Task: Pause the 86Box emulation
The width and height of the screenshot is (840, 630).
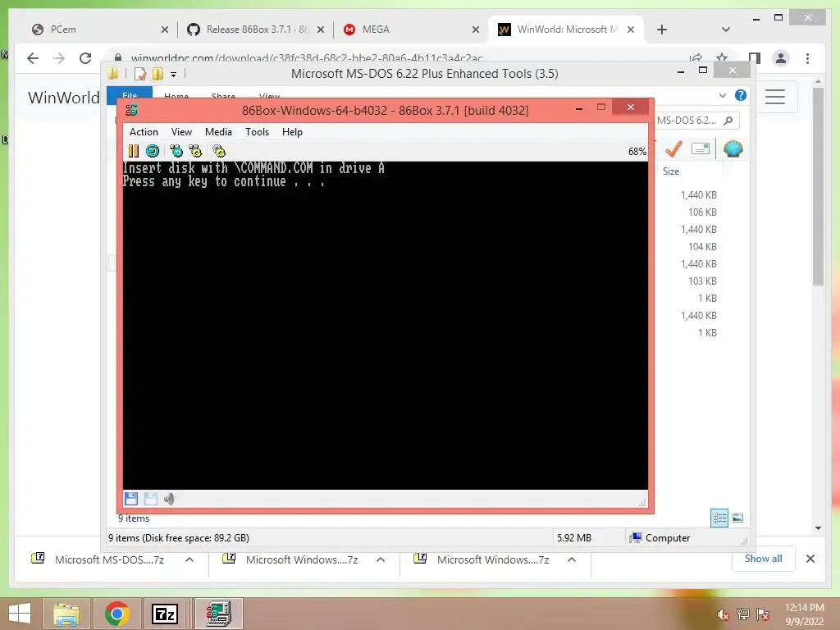Action: (x=134, y=151)
